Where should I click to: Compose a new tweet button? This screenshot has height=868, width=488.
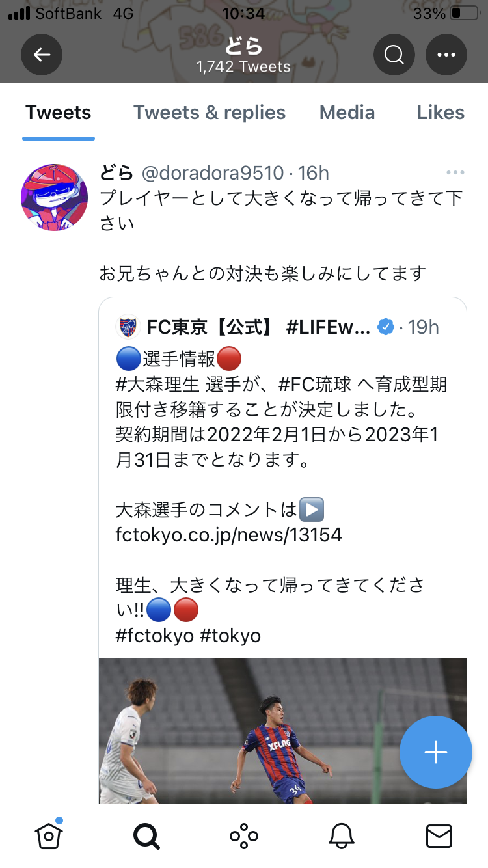[435, 752]
